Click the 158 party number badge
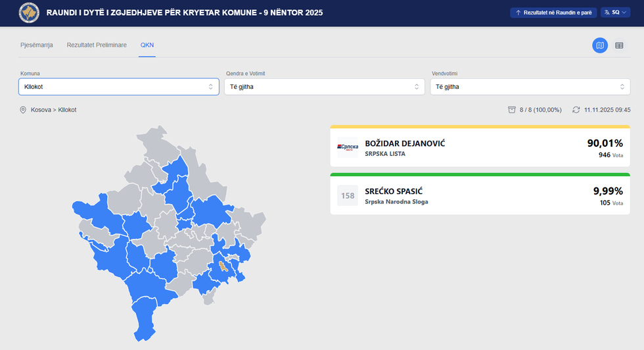The image size is (644, 350). (x=348, y=195)
